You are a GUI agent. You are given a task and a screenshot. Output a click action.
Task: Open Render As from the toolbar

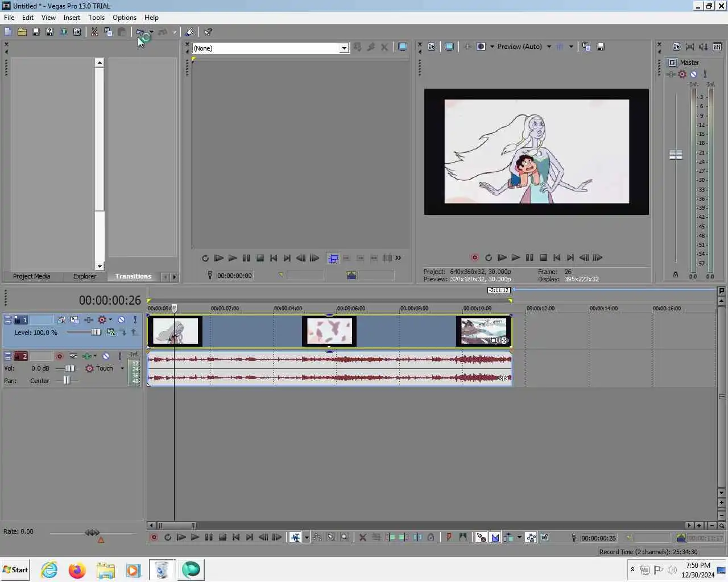pos(63,32)
